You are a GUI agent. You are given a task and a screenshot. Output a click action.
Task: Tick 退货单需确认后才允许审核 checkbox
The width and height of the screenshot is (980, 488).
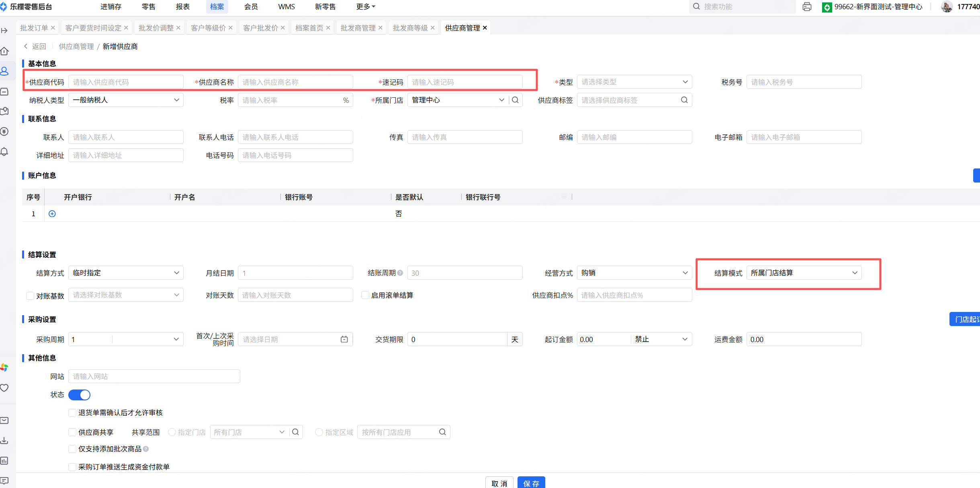(x=72, y=413)
